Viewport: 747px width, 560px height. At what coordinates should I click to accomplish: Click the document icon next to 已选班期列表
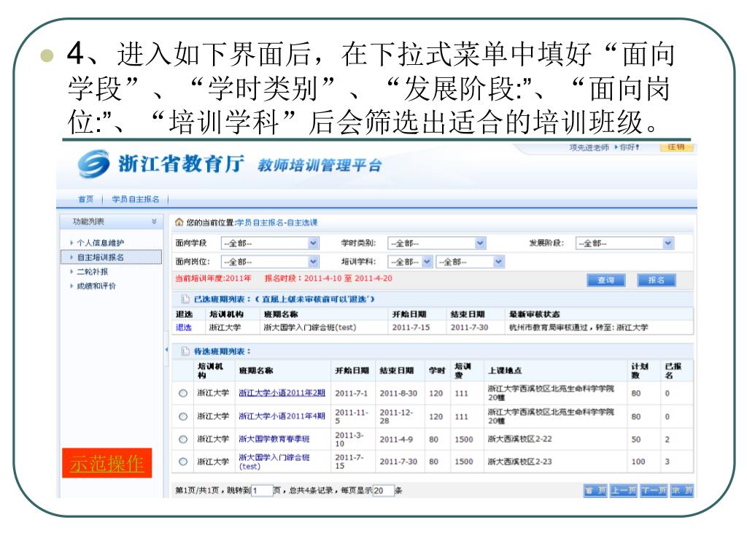pyautogui.click(x=186, y=299)
